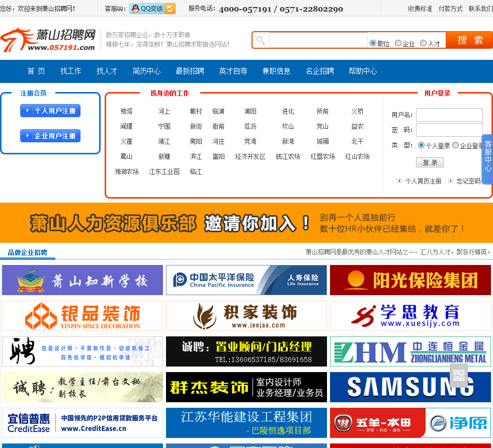Select the 企业 search radio button
Image resolution: width=493 pixels, height=448 pixels.
398,43
